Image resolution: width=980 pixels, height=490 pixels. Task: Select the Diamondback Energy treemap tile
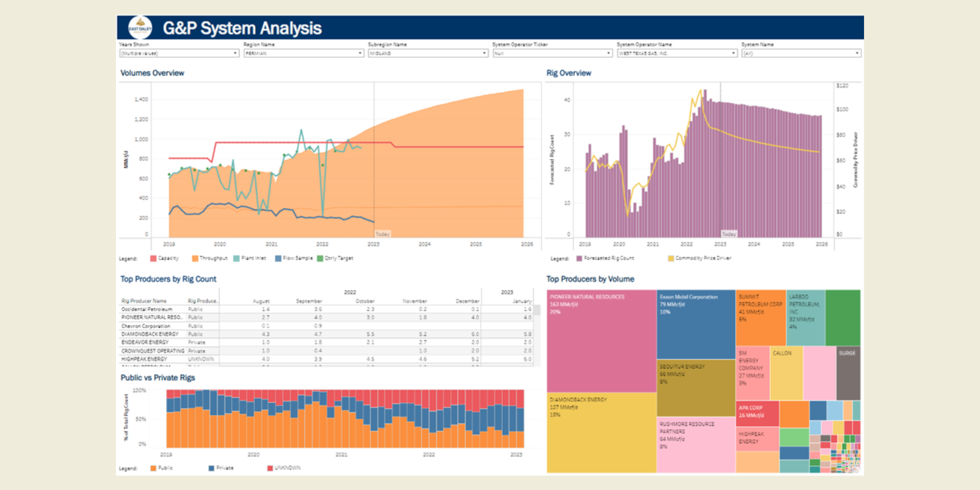point(601,432)
